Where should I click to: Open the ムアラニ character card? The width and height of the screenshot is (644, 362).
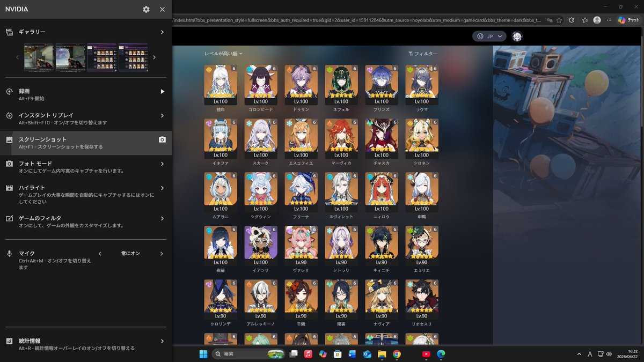click(x=221, y=193)
